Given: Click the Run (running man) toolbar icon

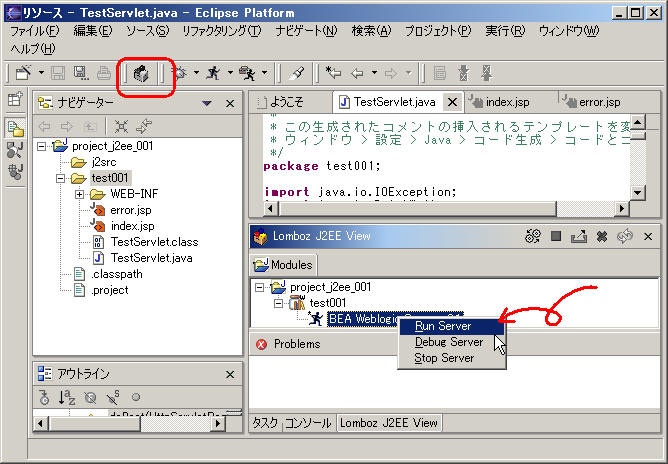Looking at the screenshot, I should tap(212, 73).
